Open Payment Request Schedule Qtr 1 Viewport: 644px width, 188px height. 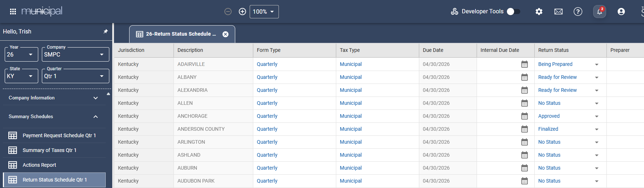54,135
